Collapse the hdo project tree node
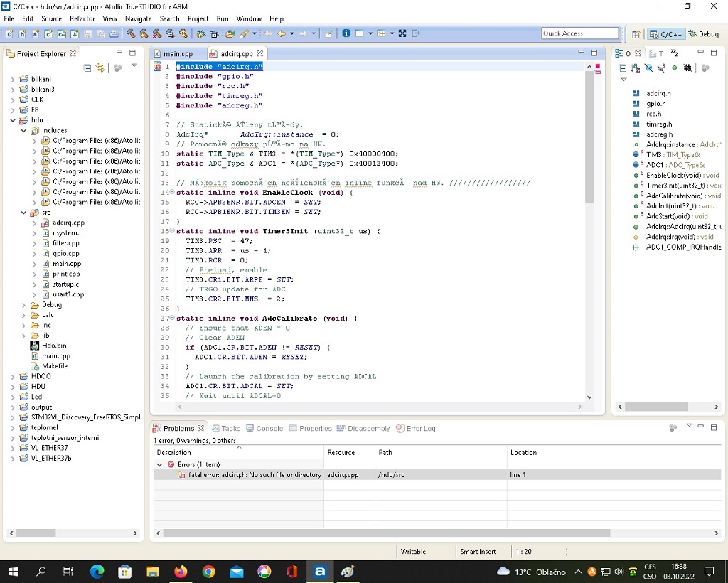This screenshot has width=728, height=583. 13,120
